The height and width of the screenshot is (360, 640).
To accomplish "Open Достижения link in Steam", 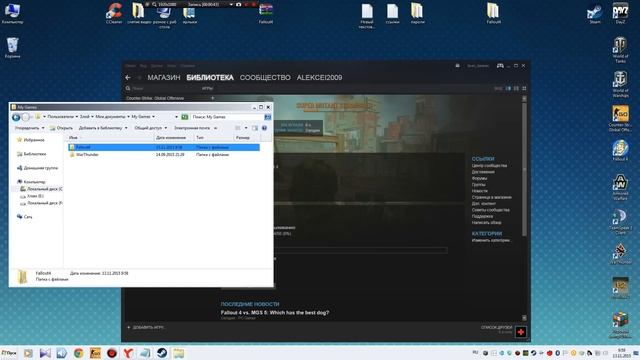I will (x=483, y=172).
